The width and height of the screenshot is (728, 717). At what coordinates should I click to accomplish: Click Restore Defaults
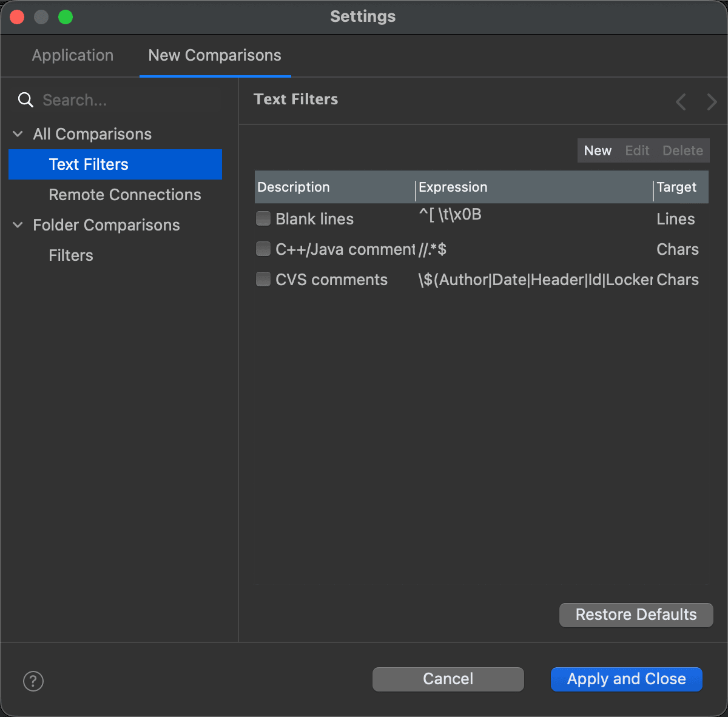pos(636,614)
